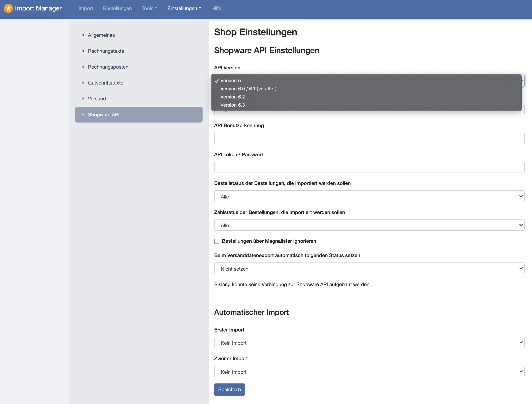This screenshot has width=532, height=404.
Task: Click the Shopware API Einstellungen heading
Action: 267,50
